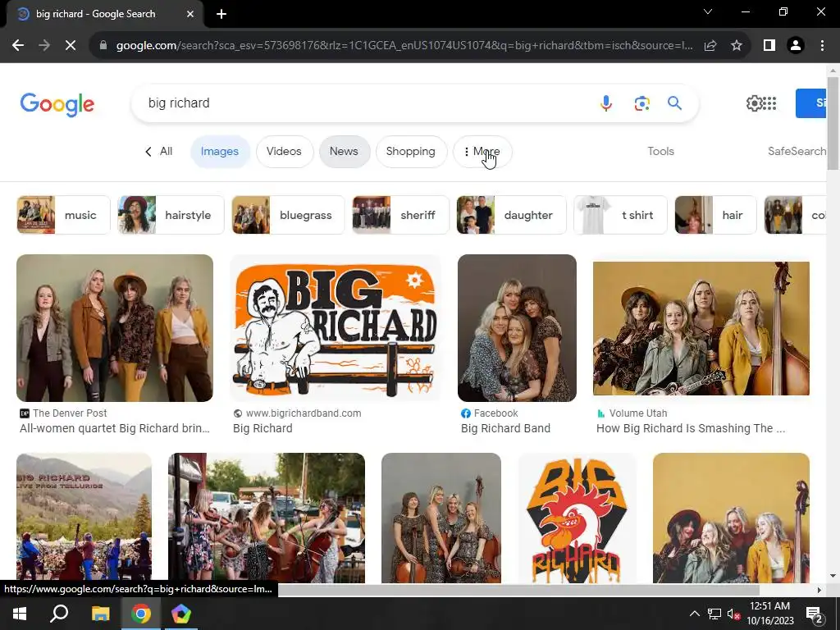Open the Tools filter options
Viewport: 840px width, 630px height.
point(660,152)
